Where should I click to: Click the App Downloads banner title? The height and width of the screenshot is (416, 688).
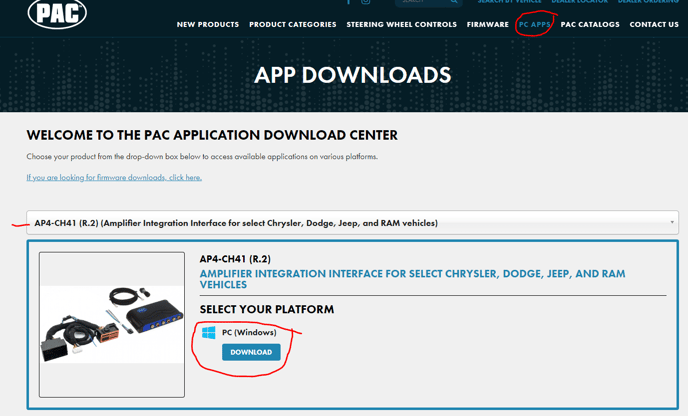[352, 75]
